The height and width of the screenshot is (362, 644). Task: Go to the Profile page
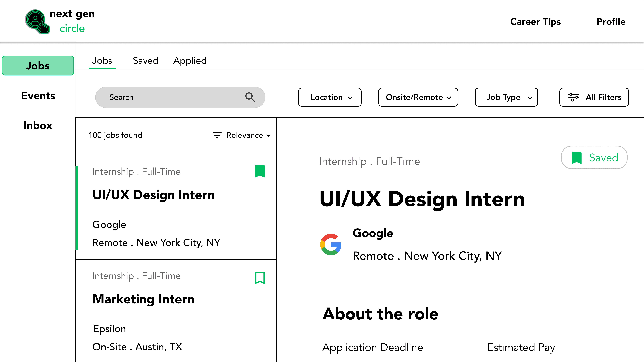point(611,22)
